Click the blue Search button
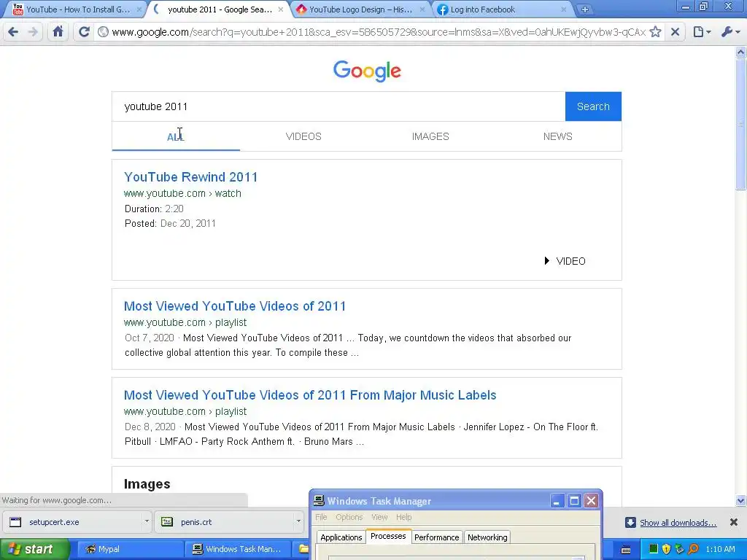Image resolution: width=747 pixels, height=560 pixels. point(593,106)
